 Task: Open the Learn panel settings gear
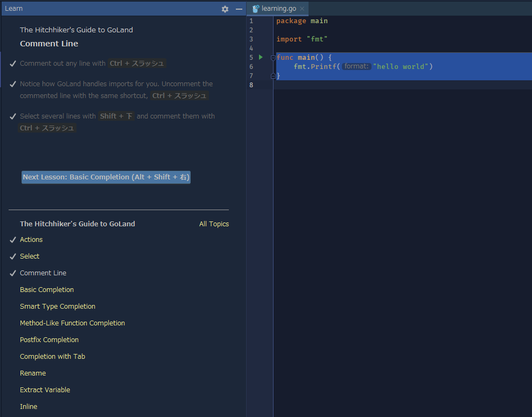(x=225, y=9)
